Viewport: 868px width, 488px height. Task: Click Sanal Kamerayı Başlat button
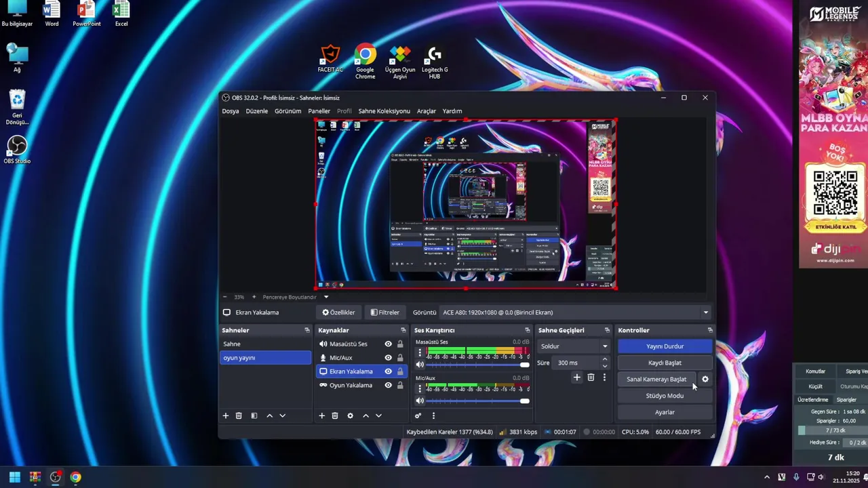pyautogui.click(x=656, y=379)
